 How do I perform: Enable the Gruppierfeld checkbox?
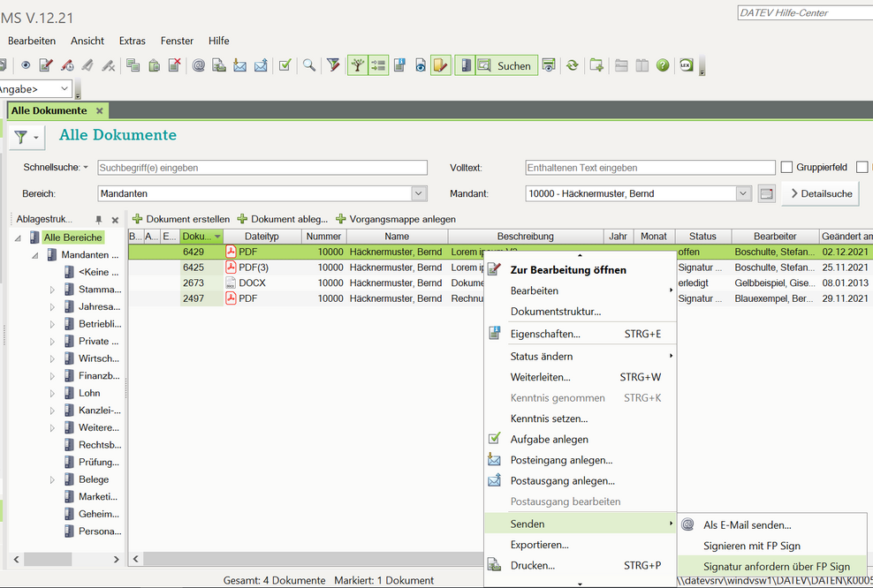(786, 168)
